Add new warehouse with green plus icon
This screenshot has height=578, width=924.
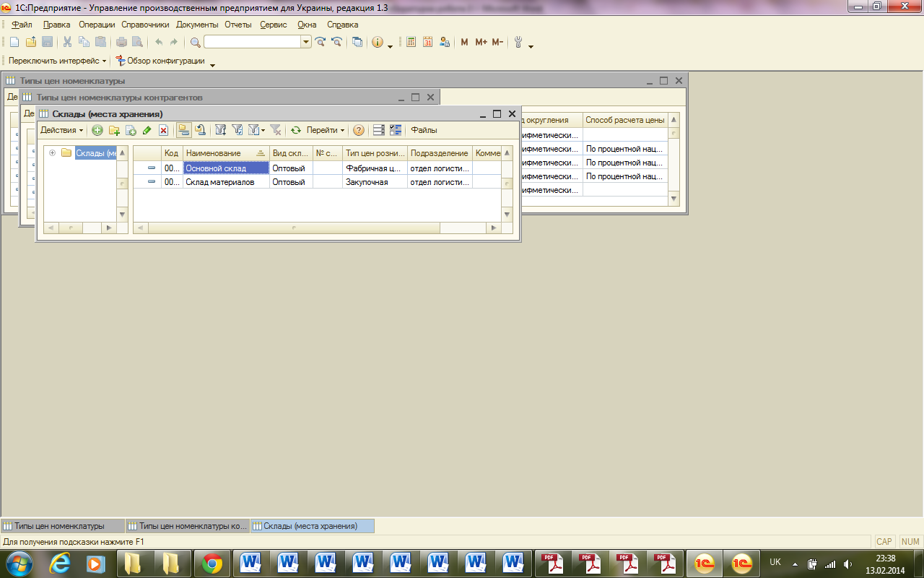tap(97, 130)
